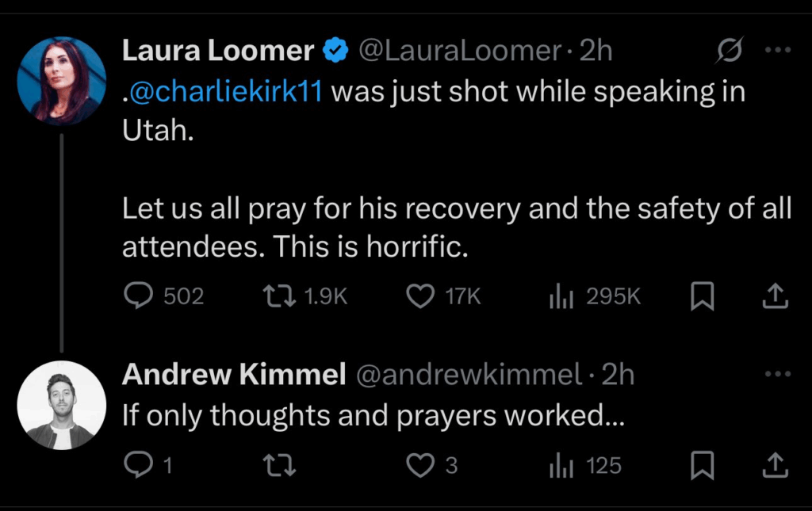812x511 pixels.
Task: Open Laura Loomer's profile from her name
Action: (x=218, y=51)
